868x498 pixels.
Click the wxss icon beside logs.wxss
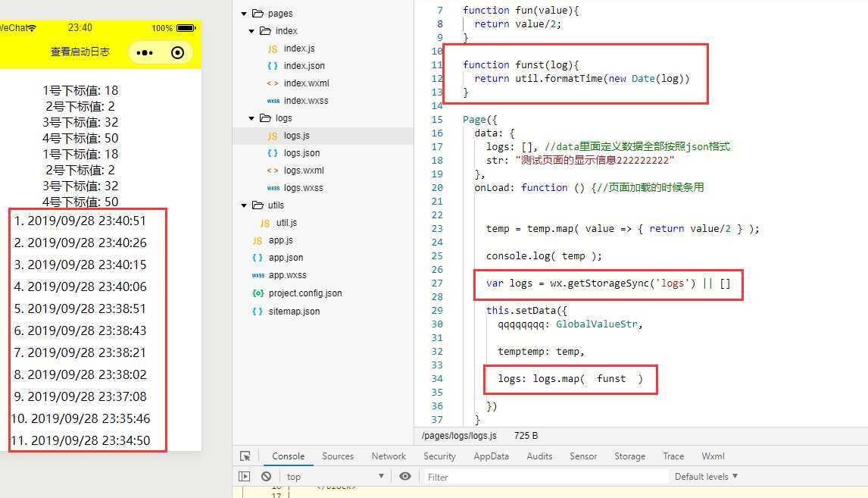[x=273, y=188]
